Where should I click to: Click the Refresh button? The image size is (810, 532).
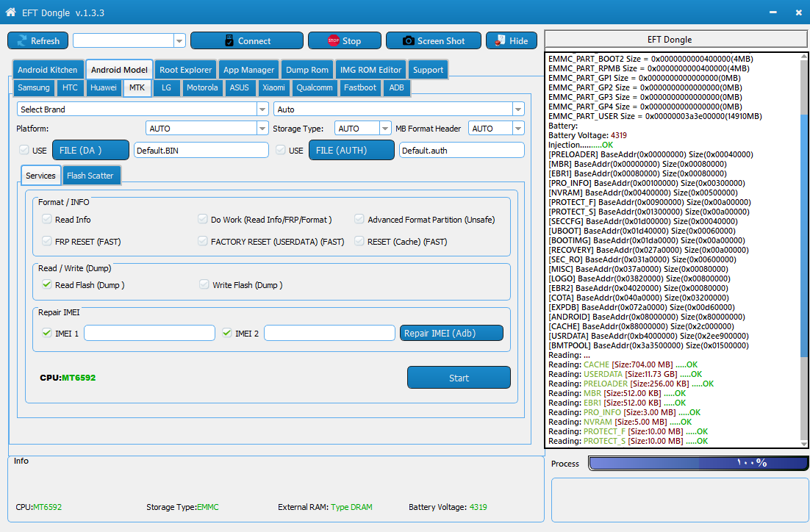[x=37, y=41]
